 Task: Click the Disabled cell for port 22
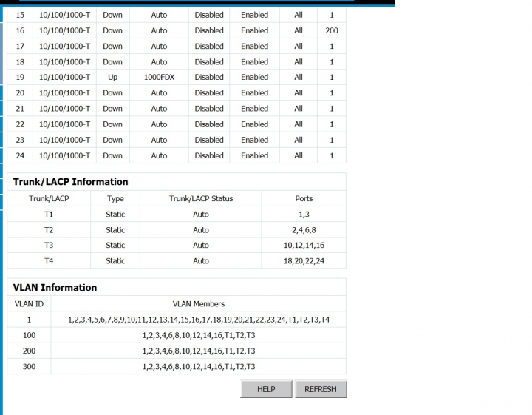point(209,124)
